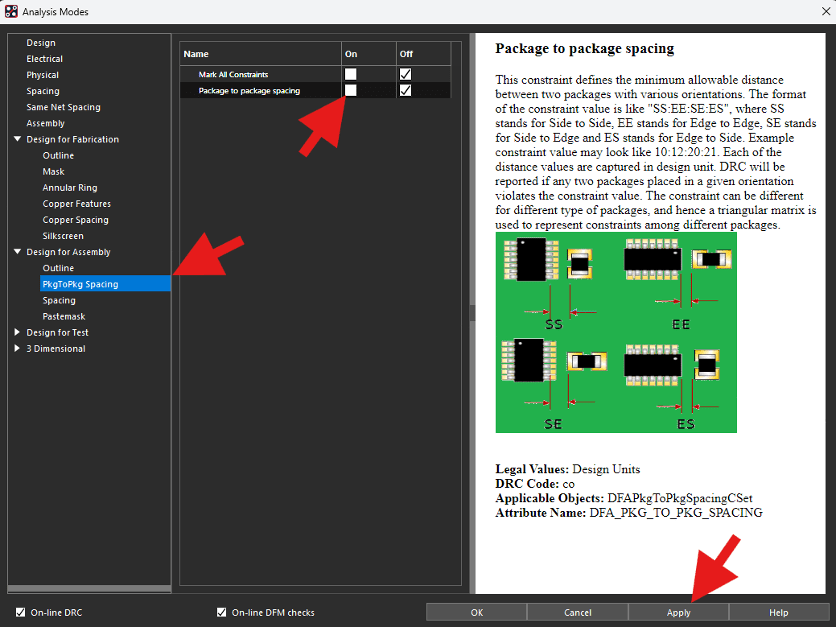Open Outline under Design for Fabrication

tap(58, 155)
